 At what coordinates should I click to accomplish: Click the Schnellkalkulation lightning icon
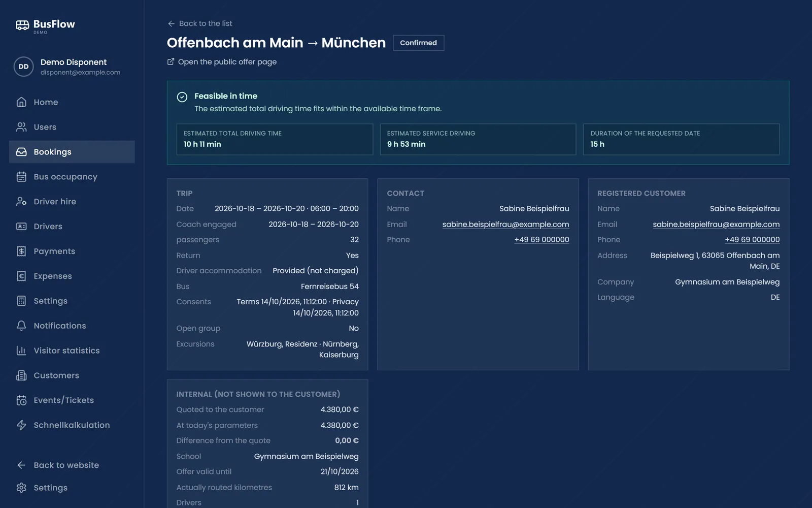tap(21, 425)
